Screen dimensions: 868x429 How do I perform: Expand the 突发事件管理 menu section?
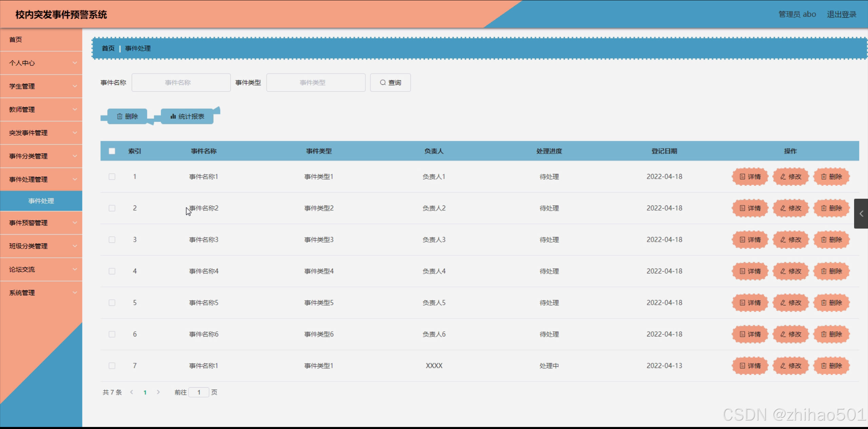41,133
